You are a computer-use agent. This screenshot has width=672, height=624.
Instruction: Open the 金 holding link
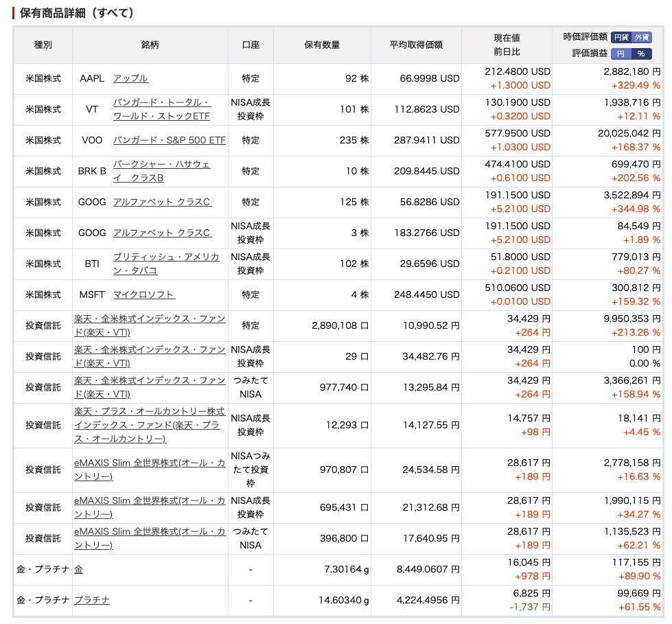tap(78, 569)
